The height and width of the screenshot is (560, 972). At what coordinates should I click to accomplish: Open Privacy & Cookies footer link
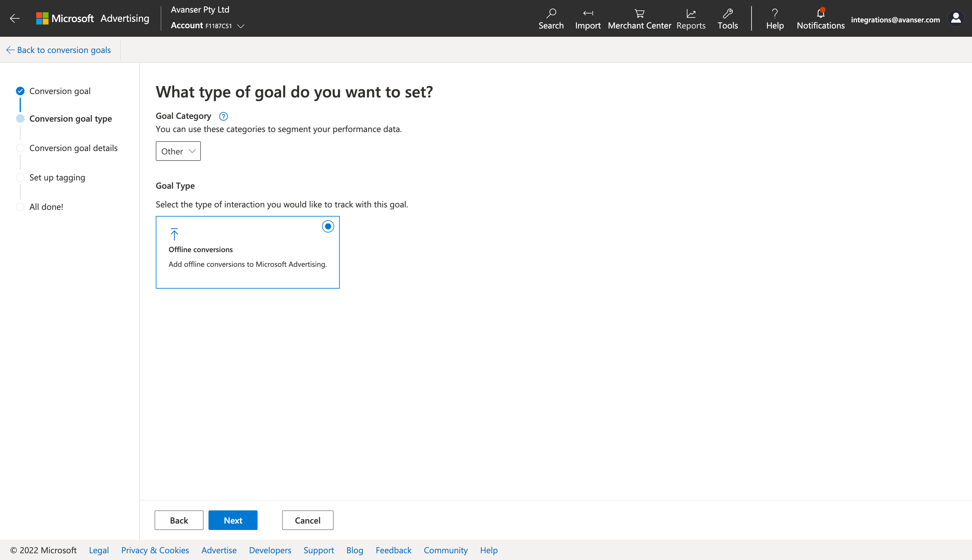pyautogui.click(x=155, y=550)
